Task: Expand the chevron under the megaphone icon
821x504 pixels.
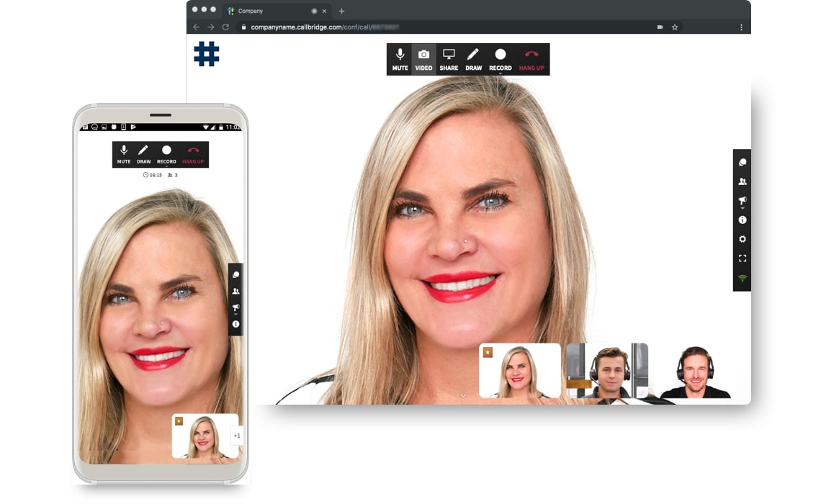Action: 742,209
